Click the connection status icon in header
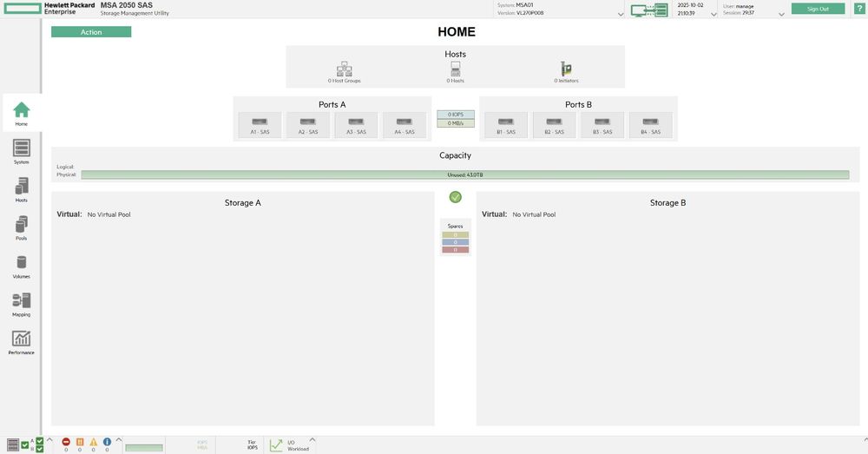The width and height of the screenshot is (868, 454). (648, 10)
